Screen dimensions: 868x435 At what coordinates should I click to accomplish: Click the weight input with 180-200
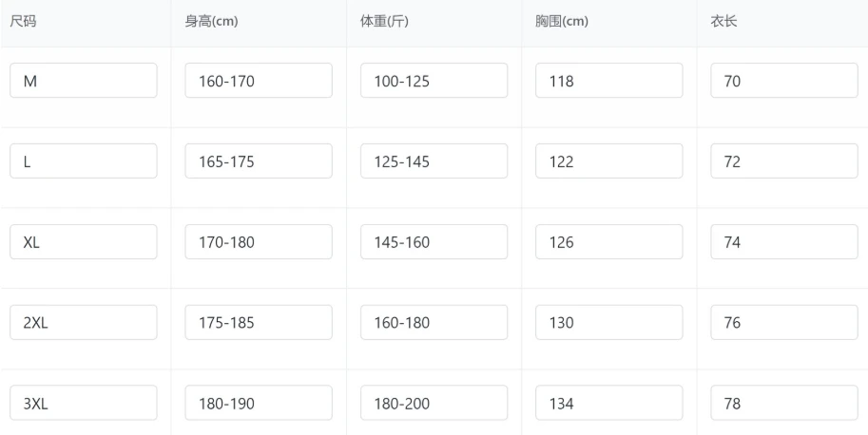tap(434, 403)
